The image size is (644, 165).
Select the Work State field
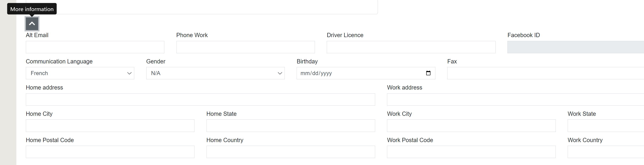tap(606, 126)
